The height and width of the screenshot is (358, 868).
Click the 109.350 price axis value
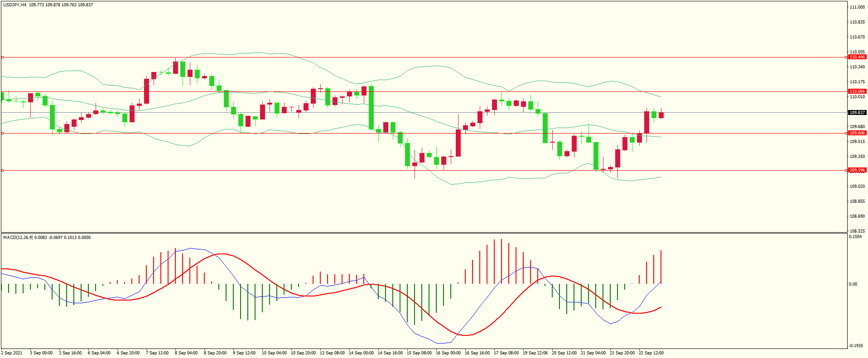point(857,157)
